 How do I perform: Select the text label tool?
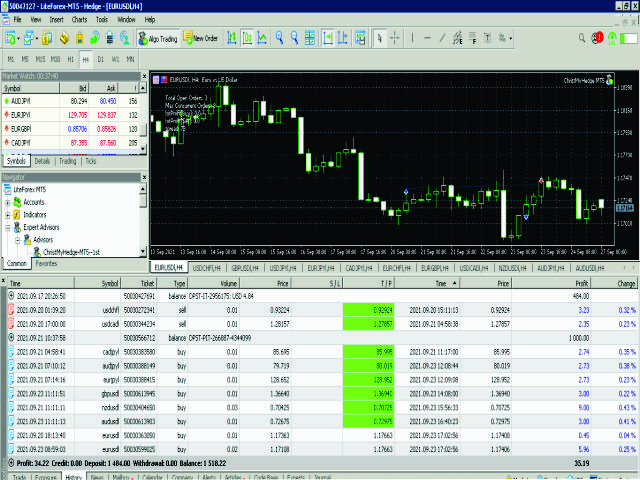coord(488,38)
